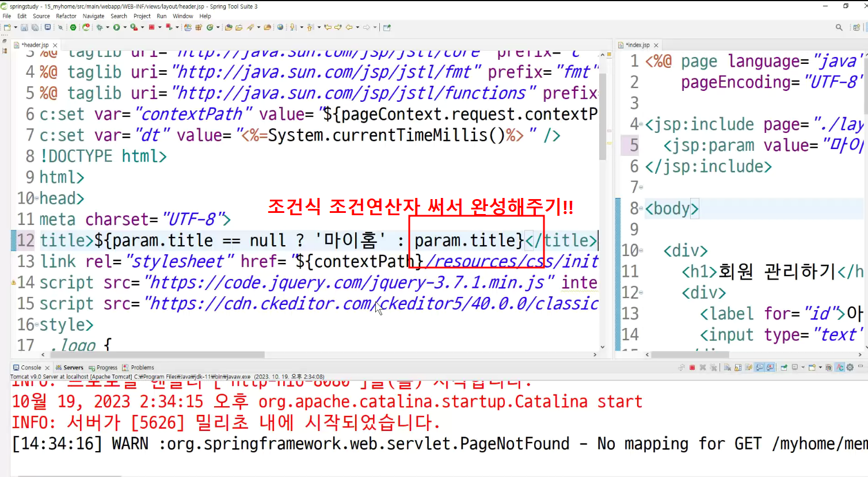Screen dimensions: 868x477
Task: Open the New file dropdown arrow
Action: pos(16,27)
